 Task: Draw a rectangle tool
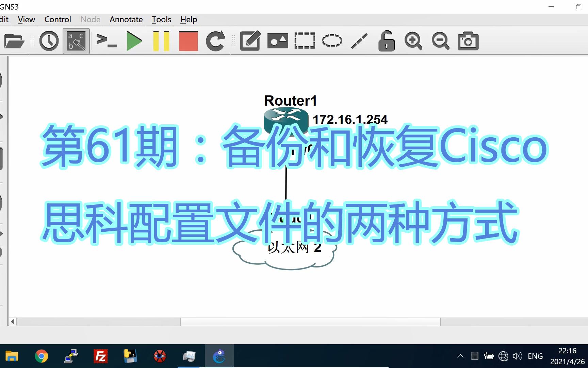(x=305, y=41)
